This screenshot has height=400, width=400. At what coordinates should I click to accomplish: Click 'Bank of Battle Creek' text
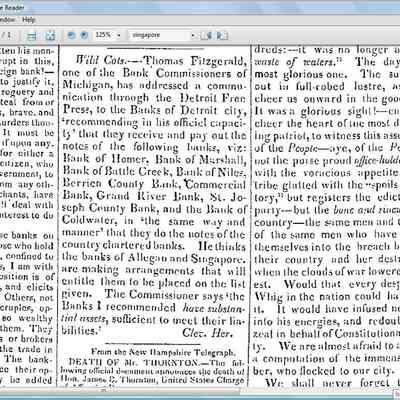[x=117, y=172]
